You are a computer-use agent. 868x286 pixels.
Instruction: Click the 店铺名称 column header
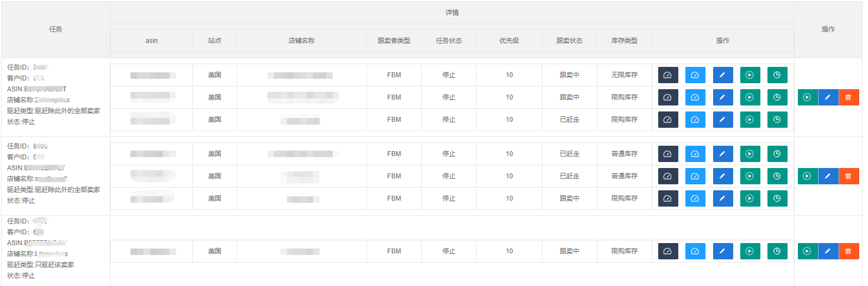click(301, 41)
